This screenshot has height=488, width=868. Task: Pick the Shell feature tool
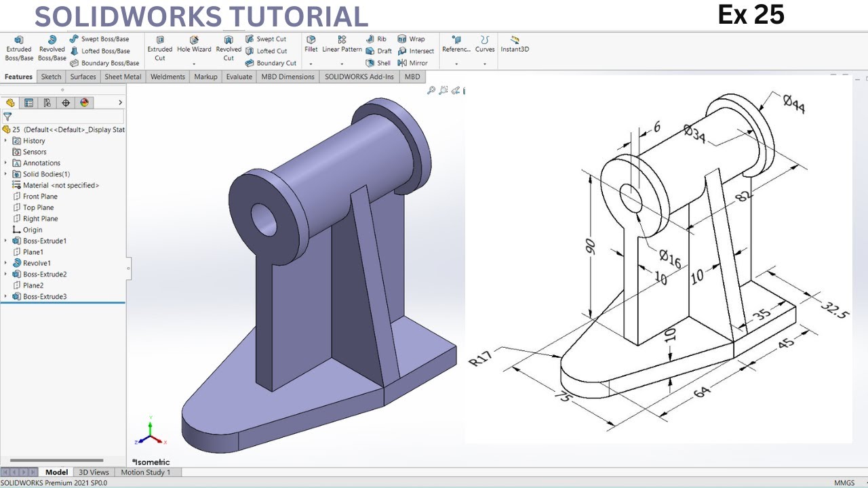click(x=378, y=63)
